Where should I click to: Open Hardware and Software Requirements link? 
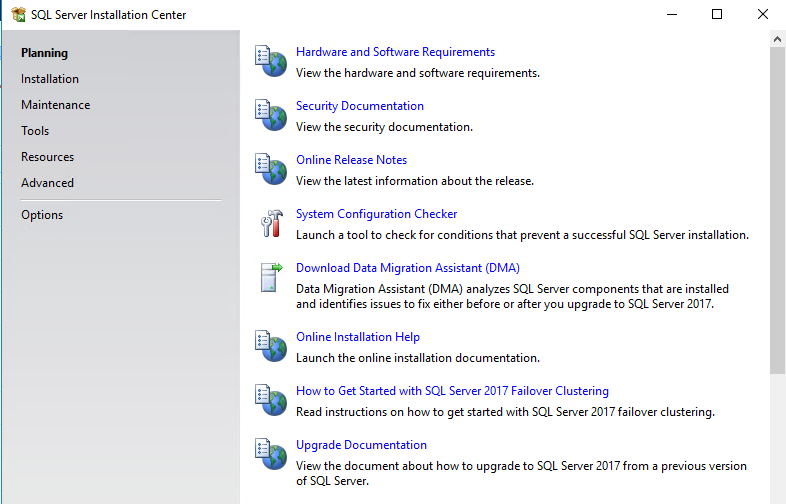tap(395, 52)
